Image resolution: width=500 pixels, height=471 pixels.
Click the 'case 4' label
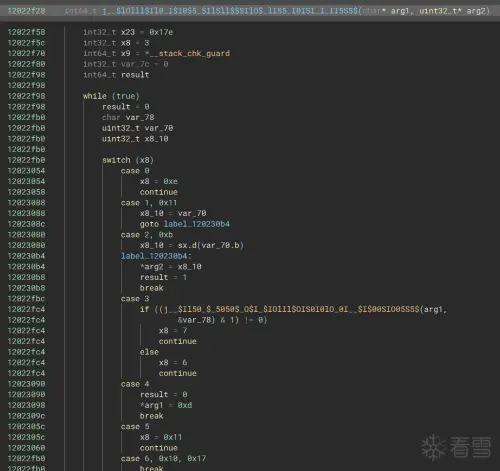pyautogui.click(x=135, y=384)
